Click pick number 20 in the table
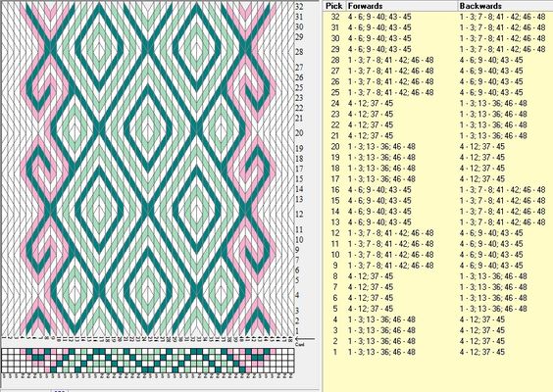Viewport: 553px width, 392px height. (x=335, y=147)
